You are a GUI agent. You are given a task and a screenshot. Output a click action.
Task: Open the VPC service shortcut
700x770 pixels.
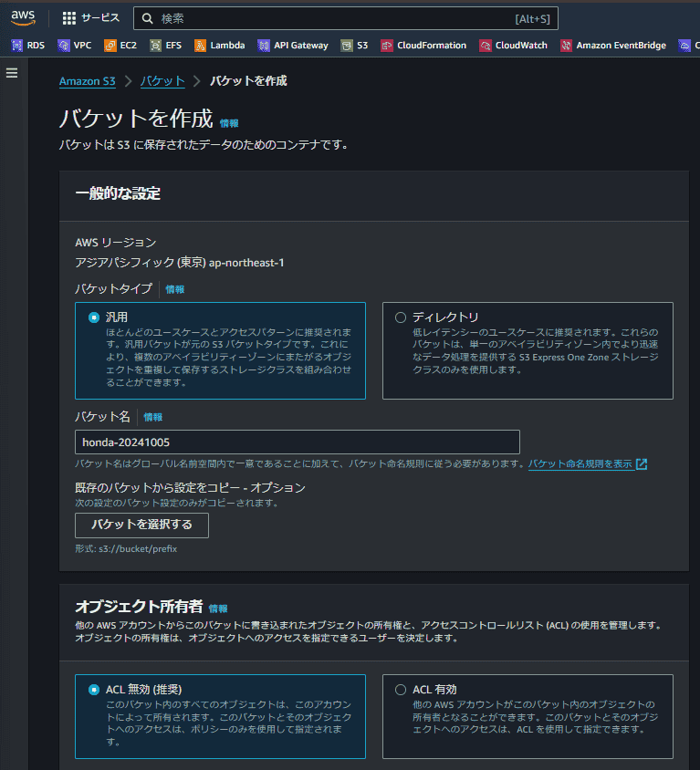[x=75, y=46]
